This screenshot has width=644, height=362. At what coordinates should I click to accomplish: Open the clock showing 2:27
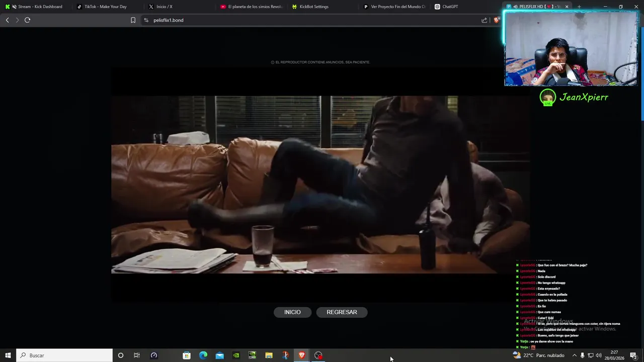click(614, 355)
